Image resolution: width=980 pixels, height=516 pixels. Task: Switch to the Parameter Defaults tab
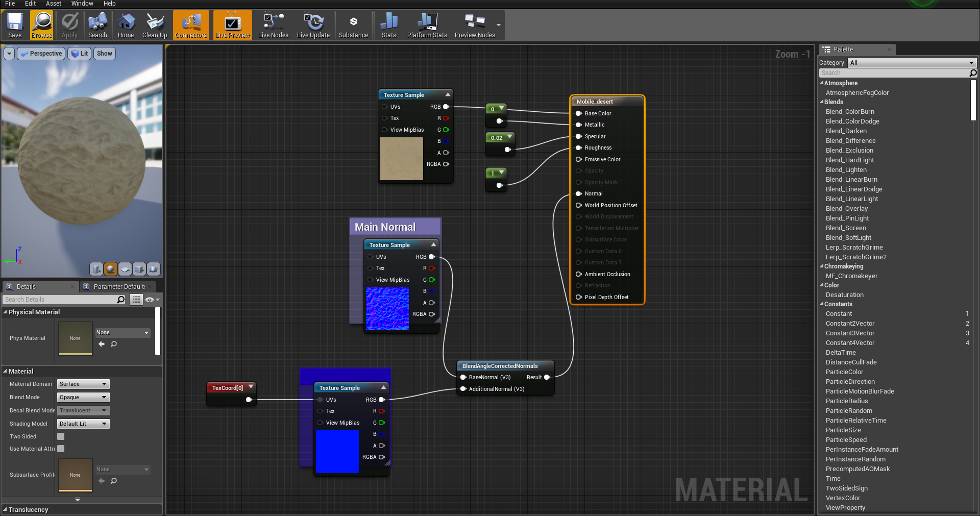118,287
